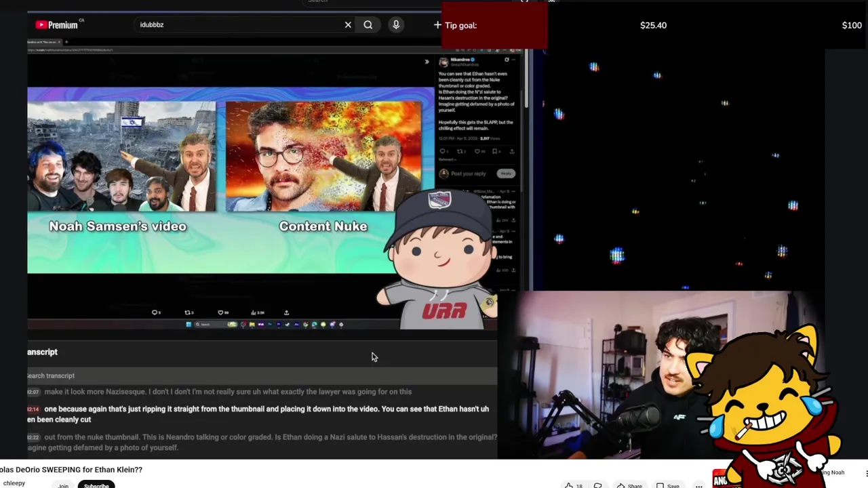868x488 pixels.
Task: Jump to transcript line 'out from the nuke thumbnail'
Action: click(x=261, y=443)
